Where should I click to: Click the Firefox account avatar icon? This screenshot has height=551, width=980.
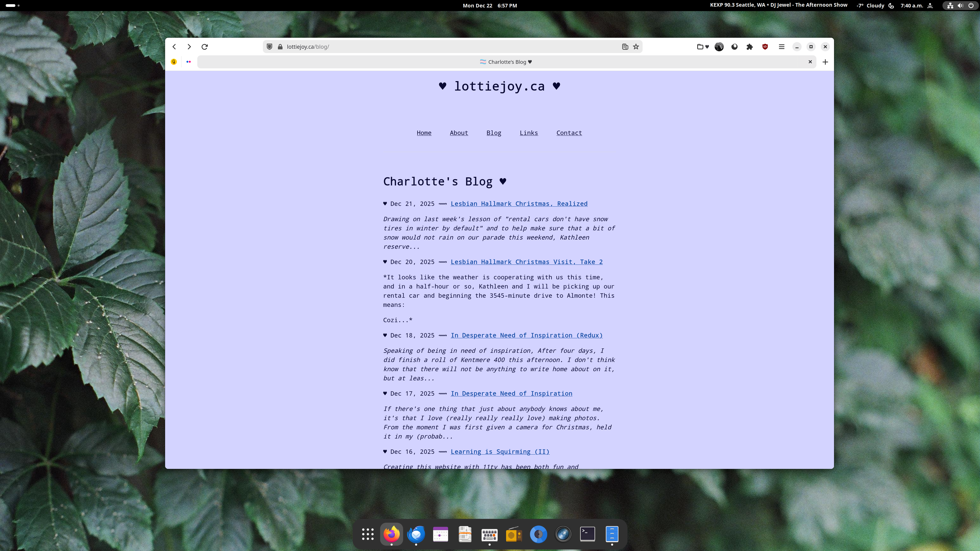coord(719,46)
